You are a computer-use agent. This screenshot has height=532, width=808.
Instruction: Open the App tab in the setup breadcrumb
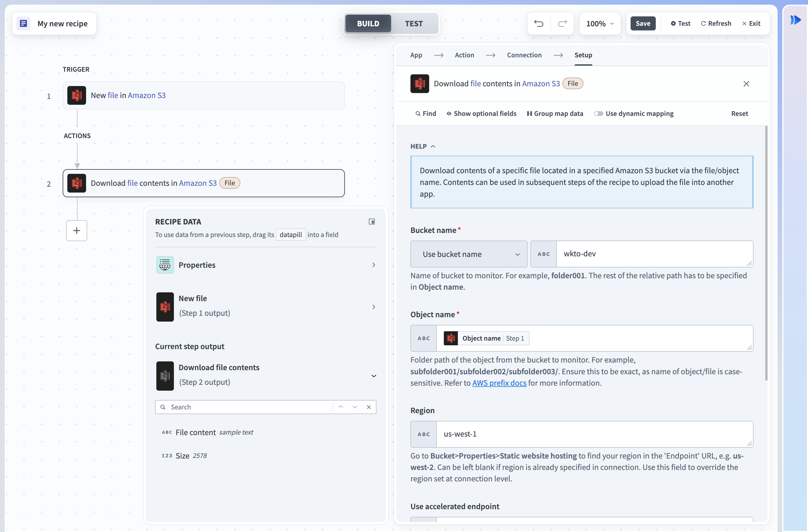click(x=416, y=55)
